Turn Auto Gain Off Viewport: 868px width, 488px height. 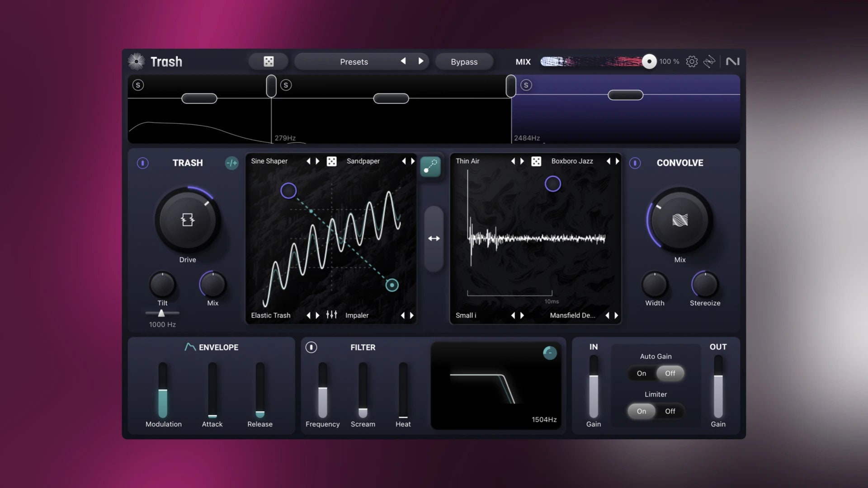click(670, 373)
